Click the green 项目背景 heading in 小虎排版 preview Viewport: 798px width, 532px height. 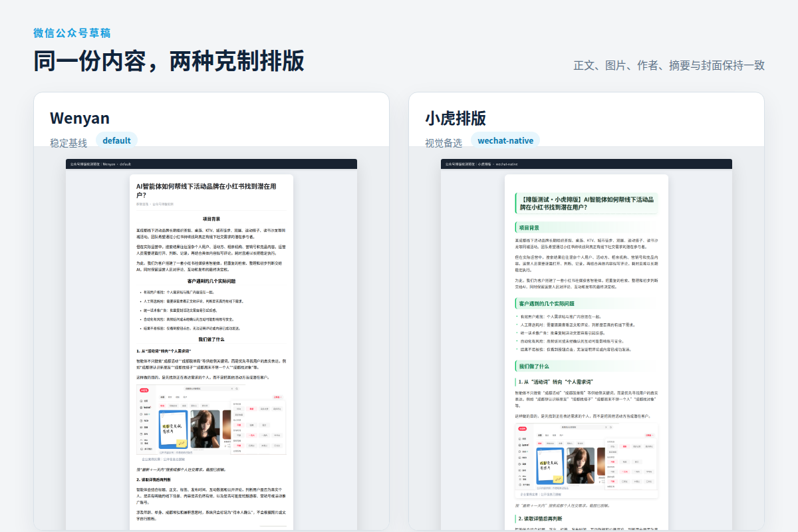pyautogui.click(x=586, y=227)
